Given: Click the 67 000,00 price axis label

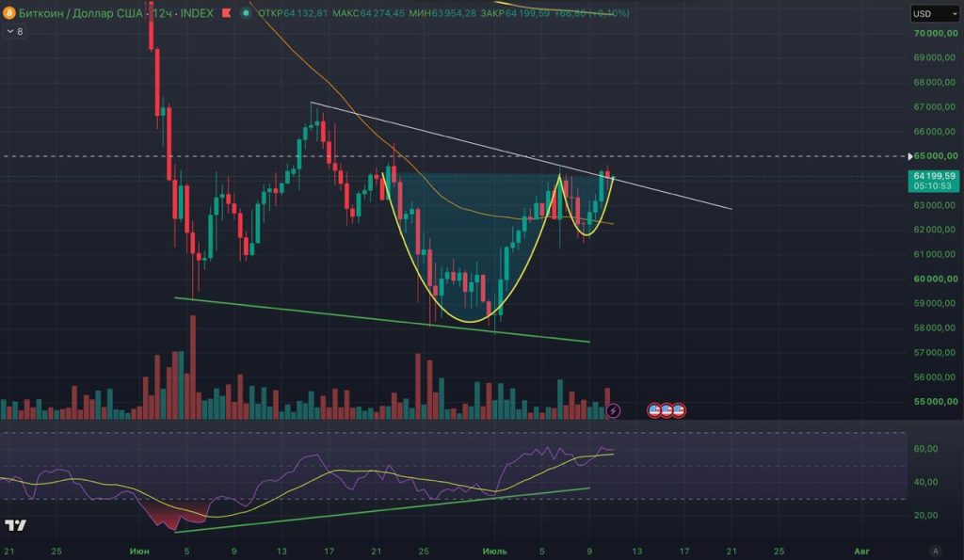Looking at the screenshot, I should (x=935, y=107).
